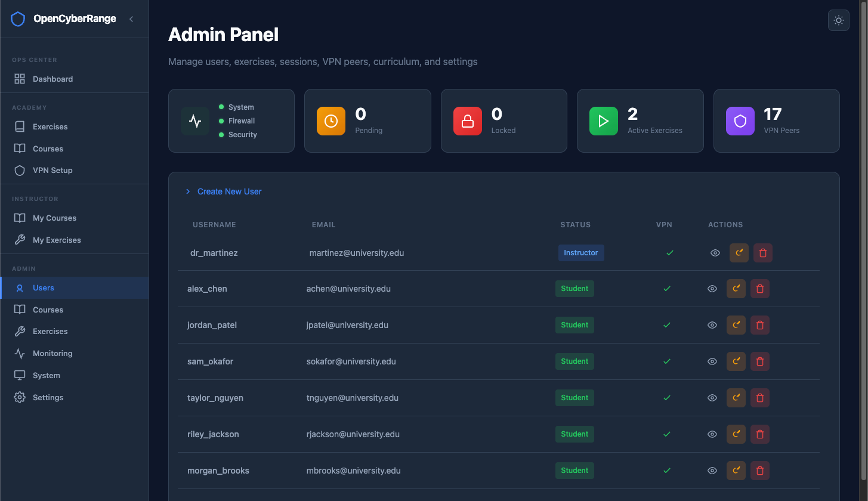Collapse the sidebar using the left chevron

click(131, 18)
